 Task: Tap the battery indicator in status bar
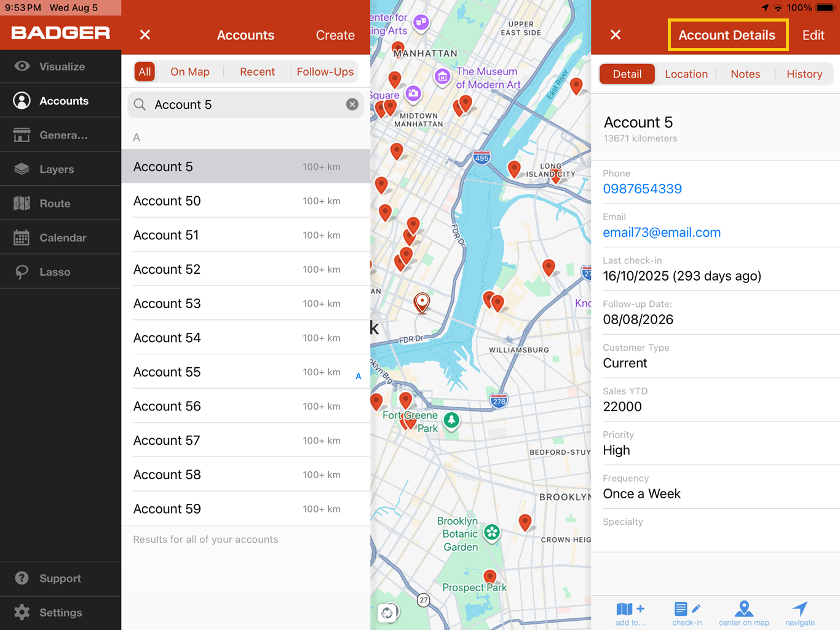[x=824, y=8]
